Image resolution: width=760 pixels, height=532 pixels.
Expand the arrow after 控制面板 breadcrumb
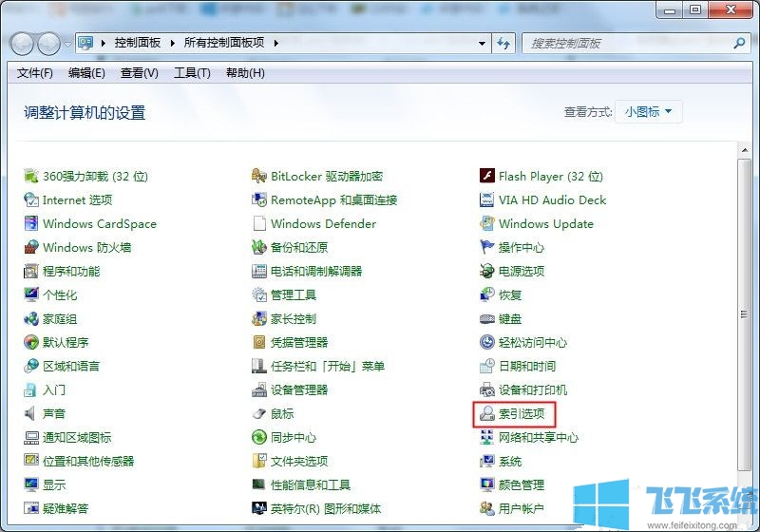point(172,43)
